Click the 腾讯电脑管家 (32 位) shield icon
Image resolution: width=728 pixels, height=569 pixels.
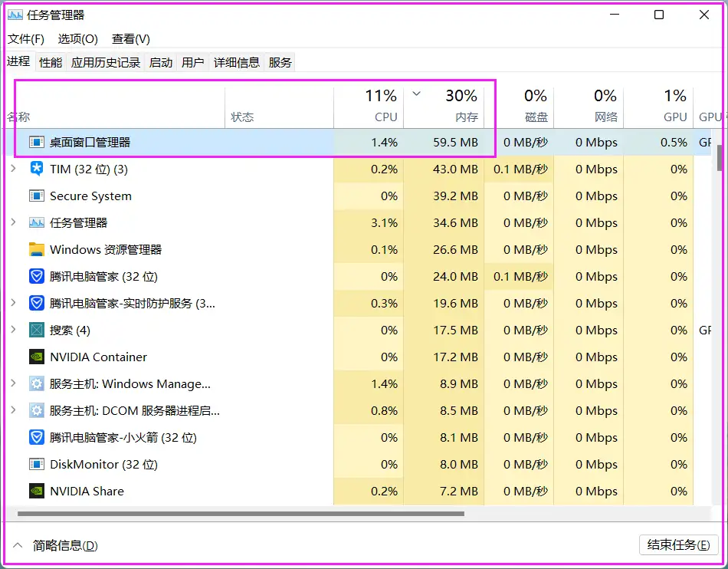pos(37,276)
